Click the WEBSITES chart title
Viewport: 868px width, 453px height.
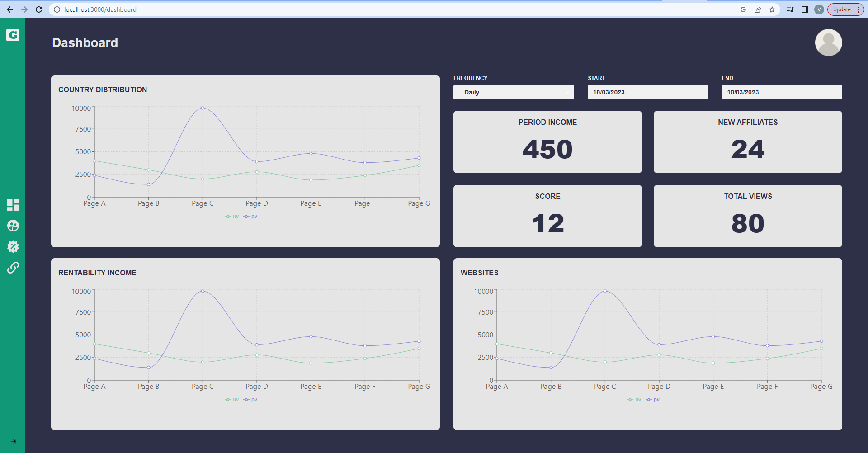[479, 273]
